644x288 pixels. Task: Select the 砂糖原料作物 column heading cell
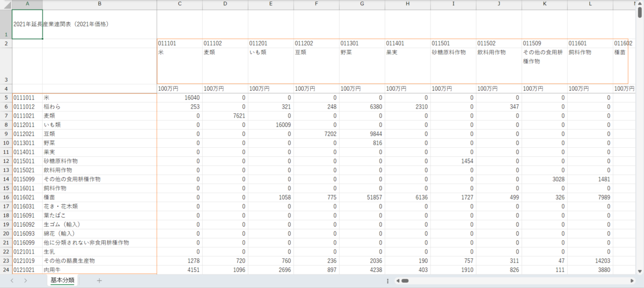453,66
